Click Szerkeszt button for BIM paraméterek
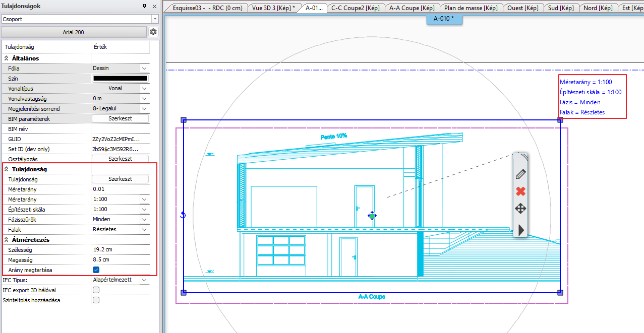 [120, 119]
